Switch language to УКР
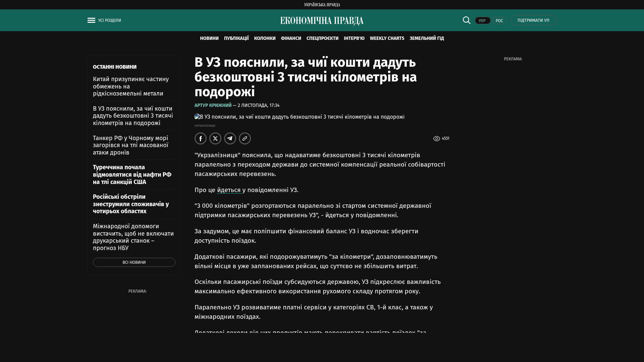The height and width of the screenshot is (362, 644). [482, 20]
